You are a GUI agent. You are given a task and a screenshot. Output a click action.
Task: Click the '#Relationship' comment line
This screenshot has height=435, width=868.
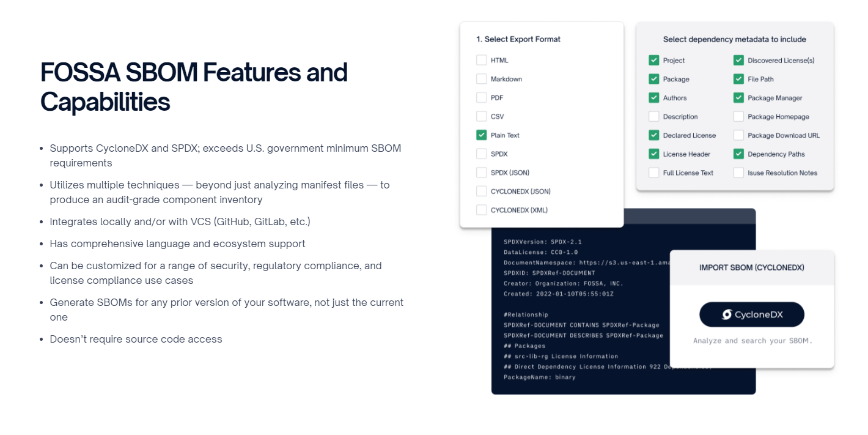526,314
